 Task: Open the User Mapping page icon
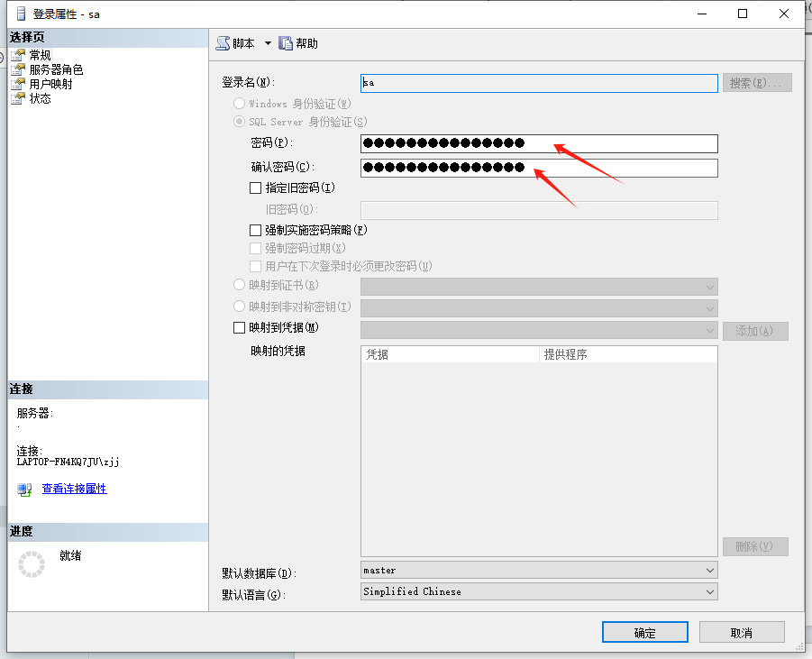[x=17, y=84]
